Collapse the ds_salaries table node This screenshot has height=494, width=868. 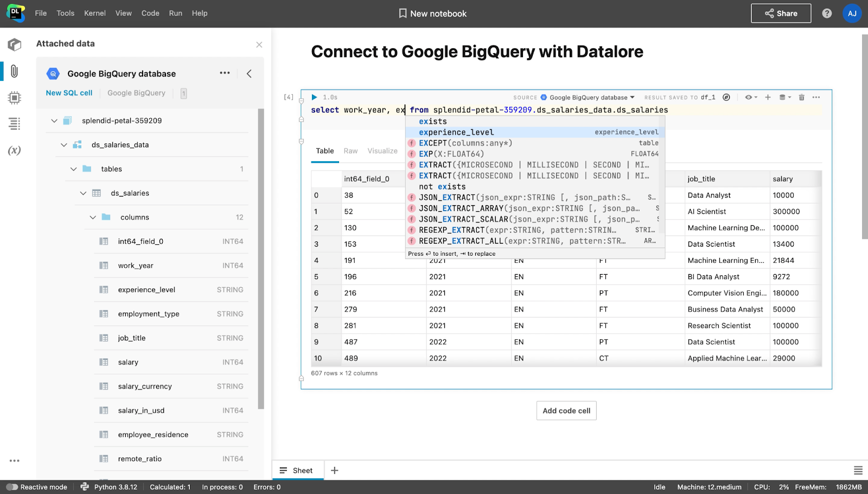coord(83,193)
